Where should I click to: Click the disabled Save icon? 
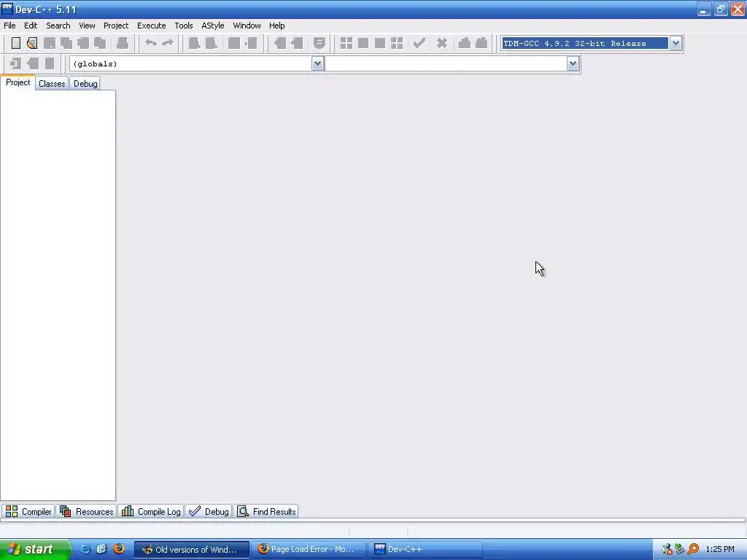point(49,43)
